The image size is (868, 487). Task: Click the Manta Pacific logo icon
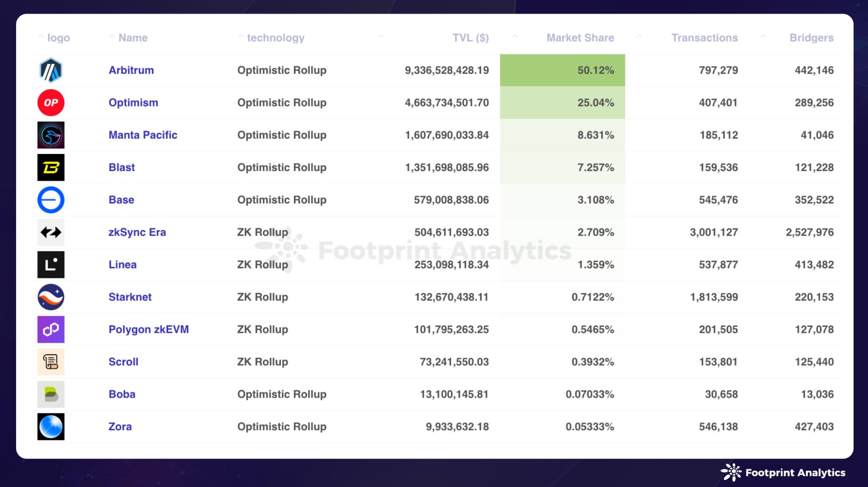coord(51,135)
